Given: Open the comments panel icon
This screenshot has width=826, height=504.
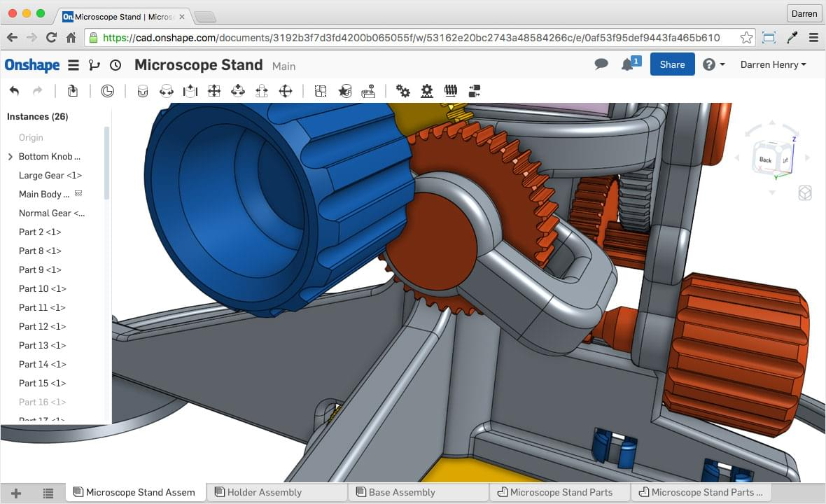Looking at the screenshot, I should 601,64.
